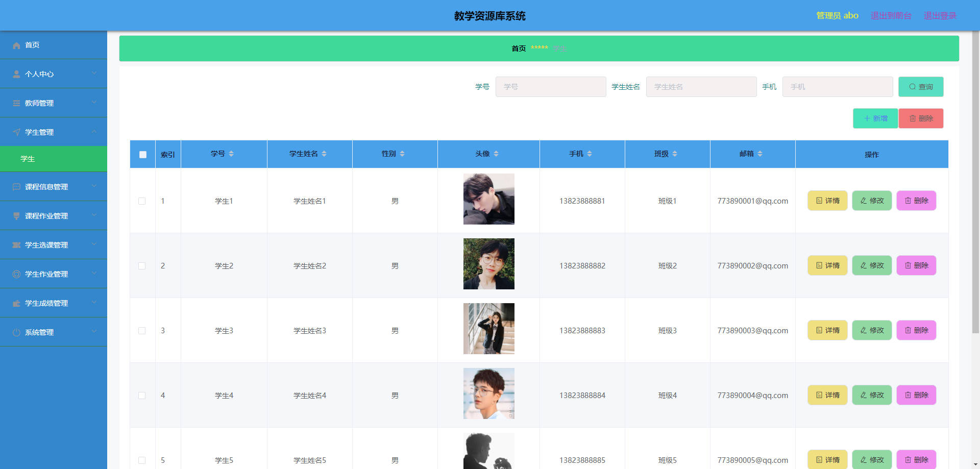Sort by the 邮箱 column arrows
This screenshot has width=980, height=469.
(x=760, y=154)
